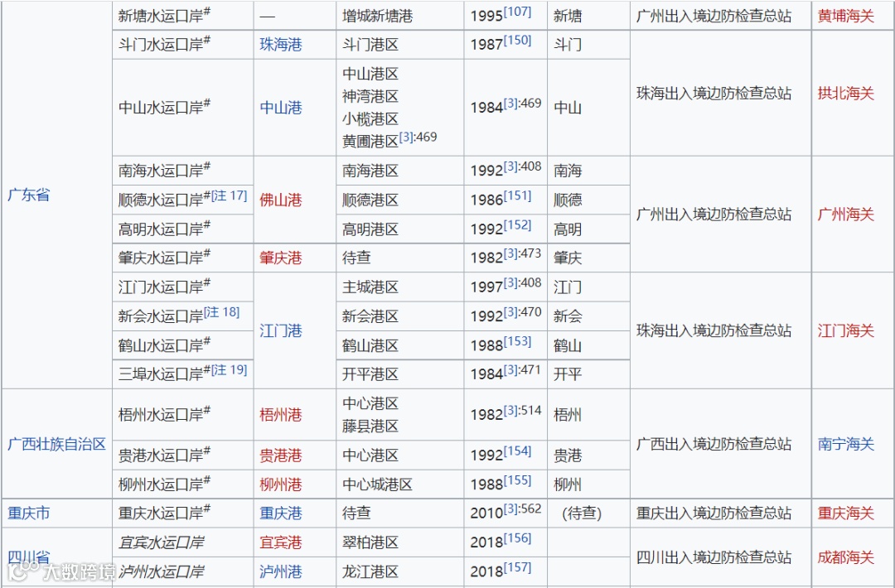This screenshot has width=895, height=588.
Task: Open reference [150] next to 1987
Action: [518, 40]
